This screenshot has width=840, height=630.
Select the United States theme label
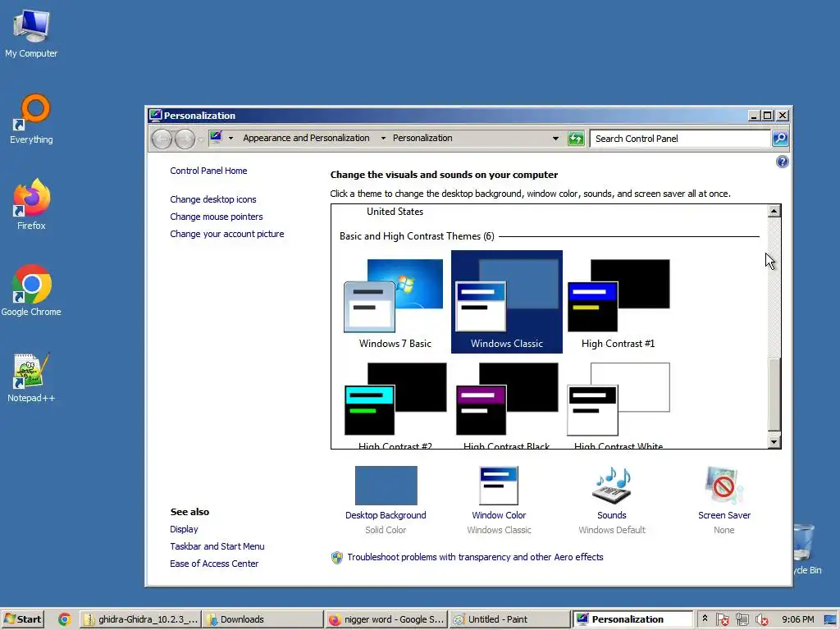395,212
